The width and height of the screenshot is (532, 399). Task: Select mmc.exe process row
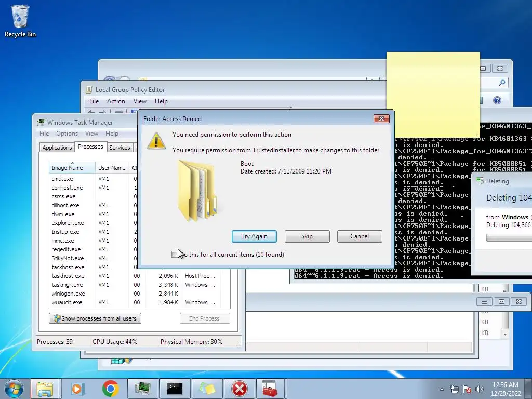pyautogui.click(x=94, y=241)
